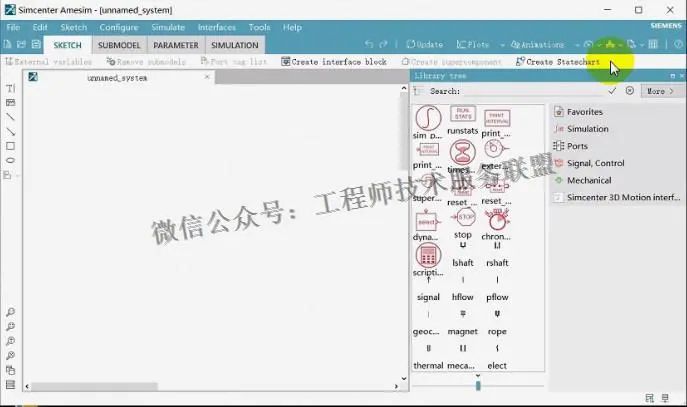Pick the runstats library component

463,120
